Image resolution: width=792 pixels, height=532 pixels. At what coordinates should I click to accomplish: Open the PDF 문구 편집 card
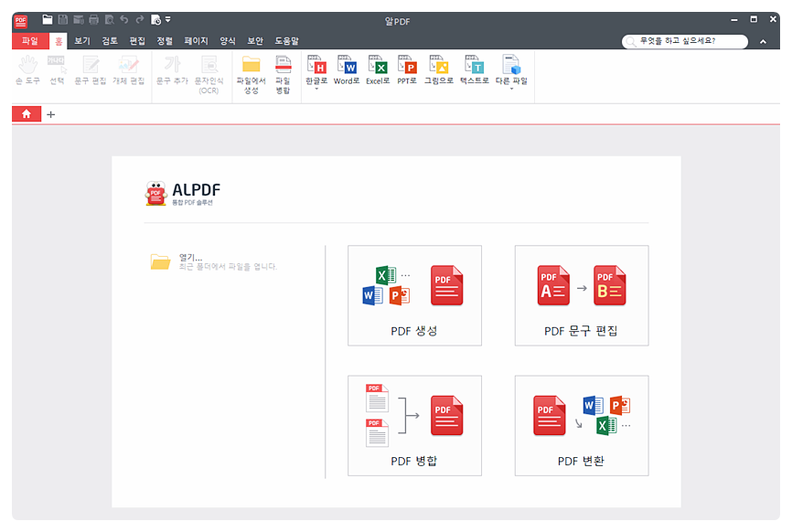[582, 296]
